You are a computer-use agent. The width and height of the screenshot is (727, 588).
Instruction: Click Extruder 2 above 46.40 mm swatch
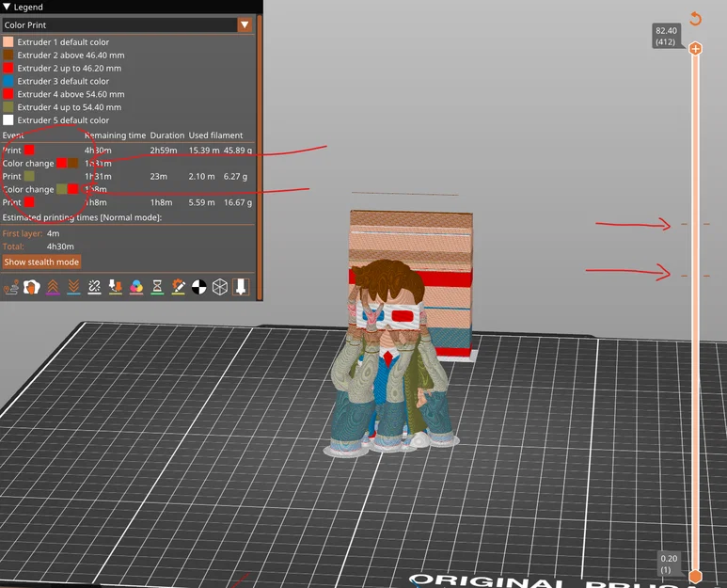8,55
